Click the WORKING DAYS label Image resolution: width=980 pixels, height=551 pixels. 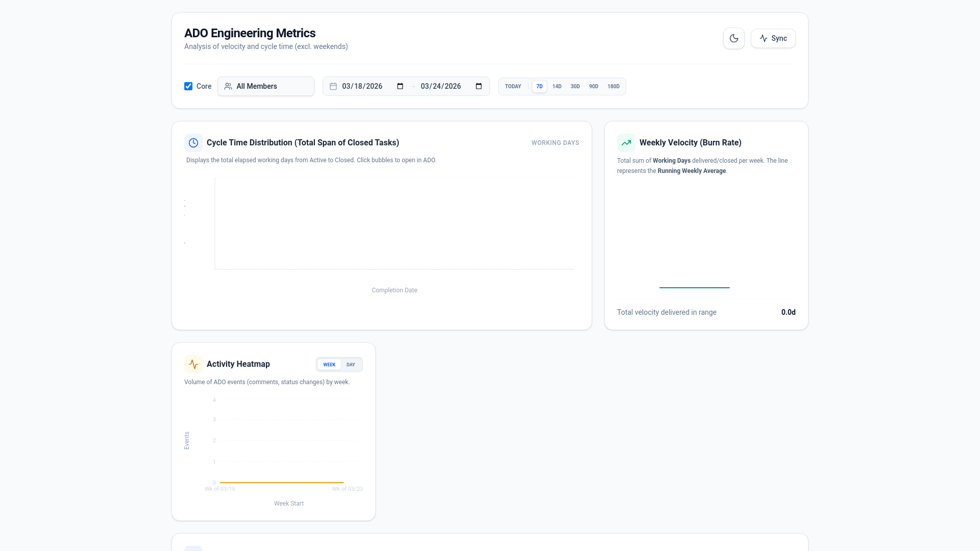point(555,143)
